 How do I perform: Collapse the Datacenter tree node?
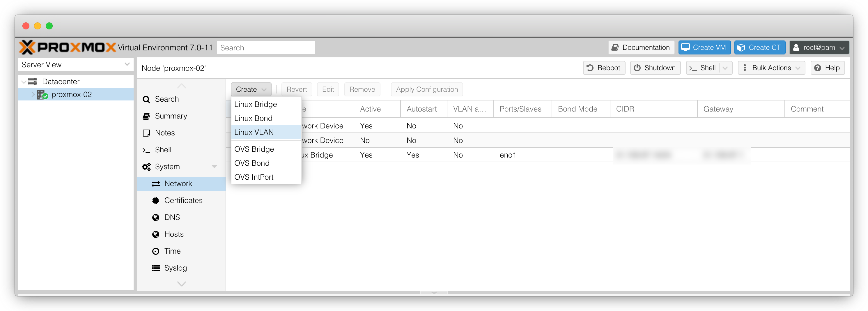[24, 82]
